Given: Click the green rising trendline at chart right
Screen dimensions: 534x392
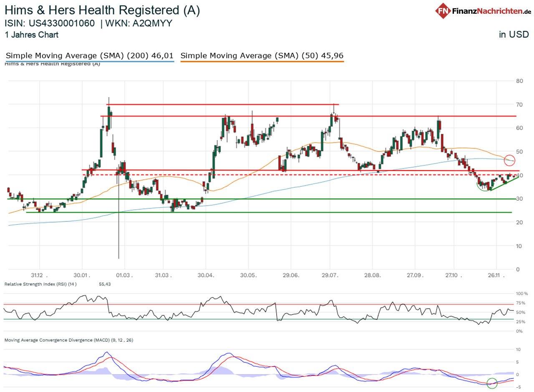Looking at the screenshot, I should [x=506, y=183].
